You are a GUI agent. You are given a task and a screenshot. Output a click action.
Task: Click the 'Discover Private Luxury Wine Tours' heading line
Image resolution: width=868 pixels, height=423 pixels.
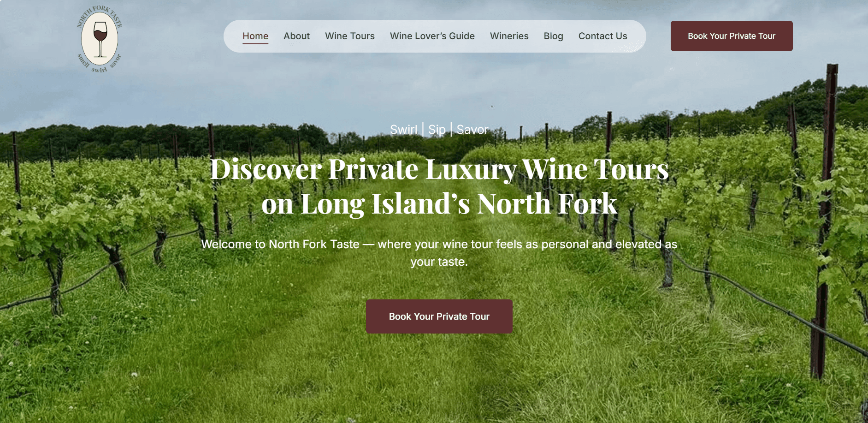(x=439, y=169)
